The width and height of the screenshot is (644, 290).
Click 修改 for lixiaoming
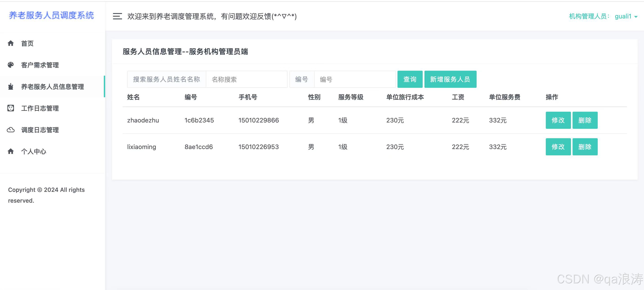point(558,147)
